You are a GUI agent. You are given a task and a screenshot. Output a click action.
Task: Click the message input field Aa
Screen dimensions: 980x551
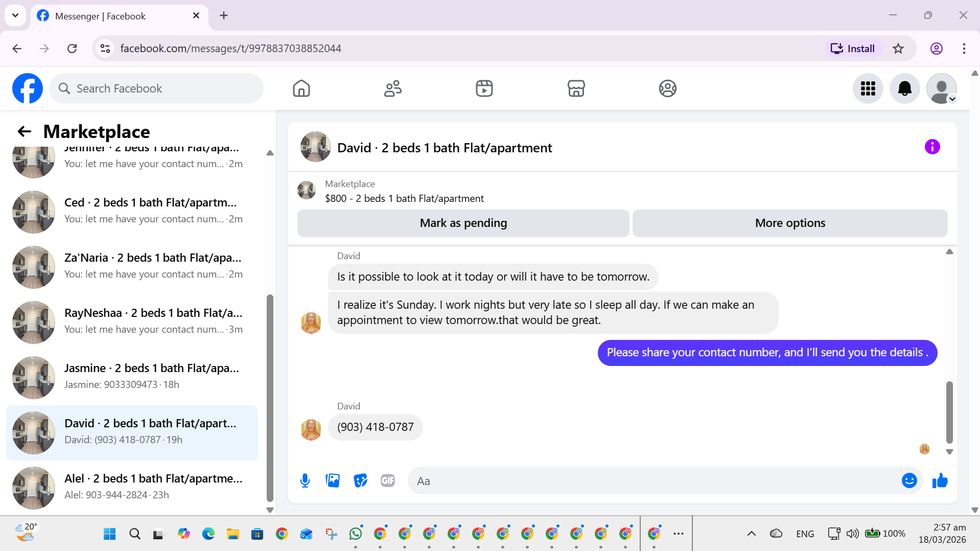click(x=654, y=480)
